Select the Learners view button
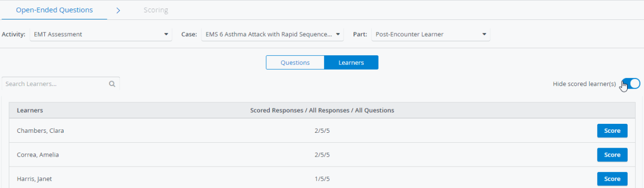 pyautogui.click(x=351, y=63)
